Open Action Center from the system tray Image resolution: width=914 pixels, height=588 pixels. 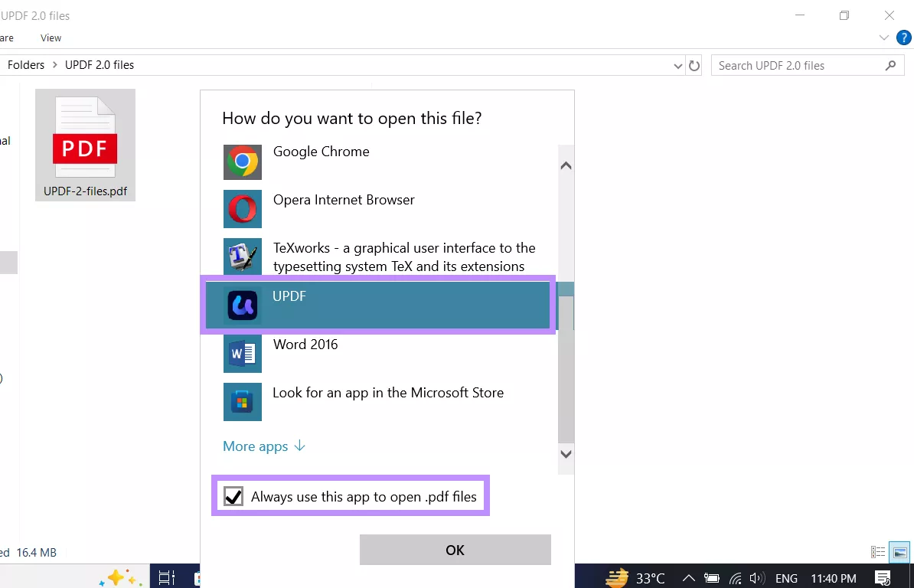[882, 578]
